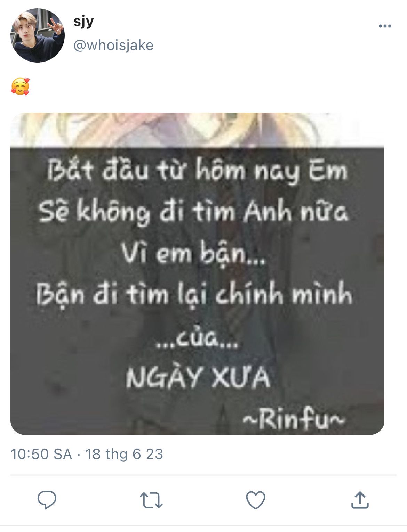Visit the @whoisjake handle link
Viewport: 407px width, 532px height.
pos(113,45)
